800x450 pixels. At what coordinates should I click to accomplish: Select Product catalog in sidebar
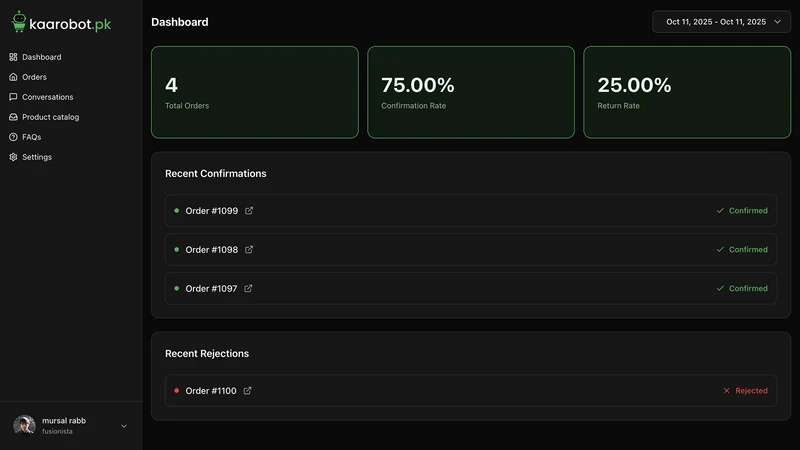(44, 117)
